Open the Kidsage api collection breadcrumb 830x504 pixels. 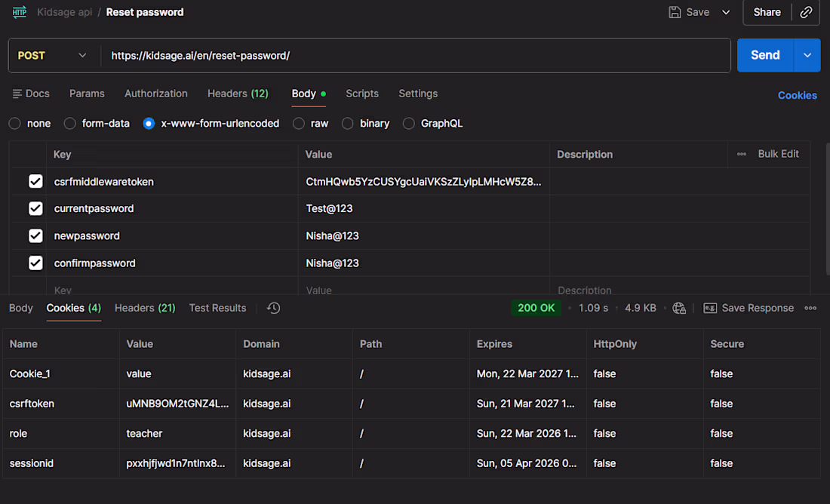(65, 12)
